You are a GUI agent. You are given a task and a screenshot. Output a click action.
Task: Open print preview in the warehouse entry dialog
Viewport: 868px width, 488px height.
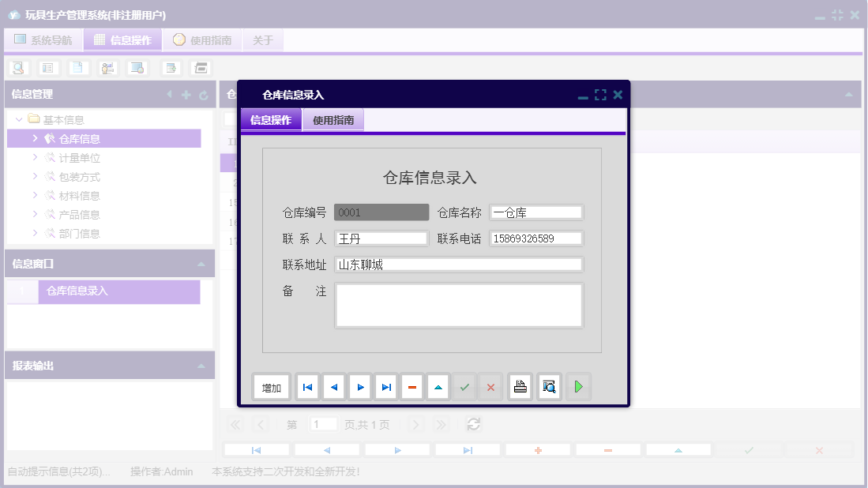coord(549,386)
